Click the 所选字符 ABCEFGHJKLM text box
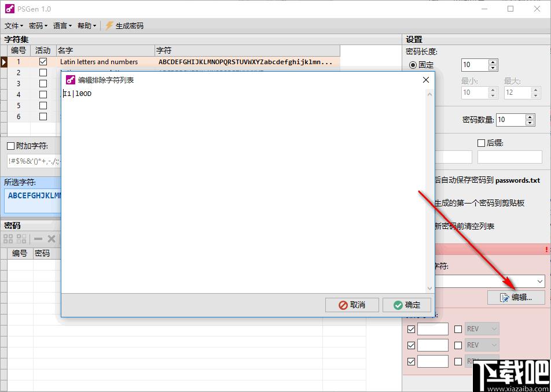 32,200
